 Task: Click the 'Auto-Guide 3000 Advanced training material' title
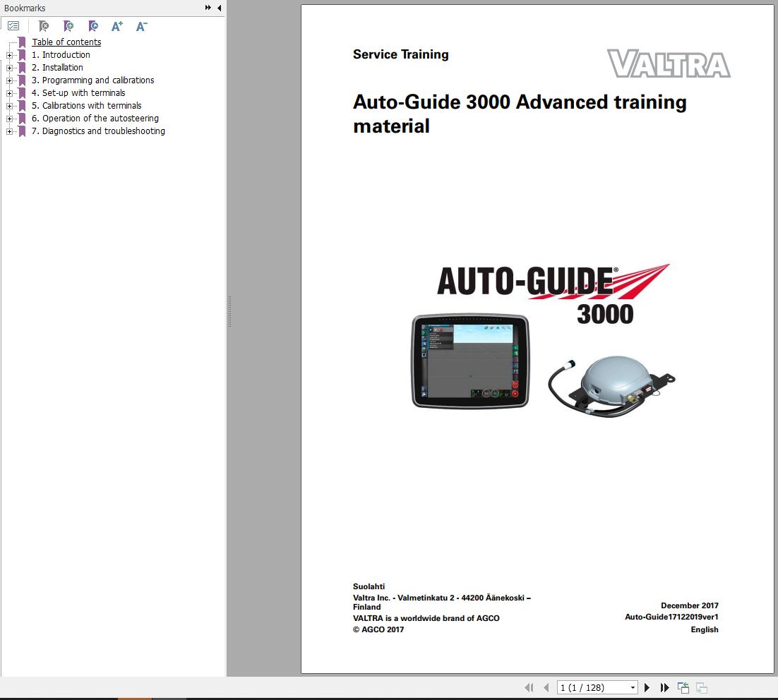click(520, 114)
